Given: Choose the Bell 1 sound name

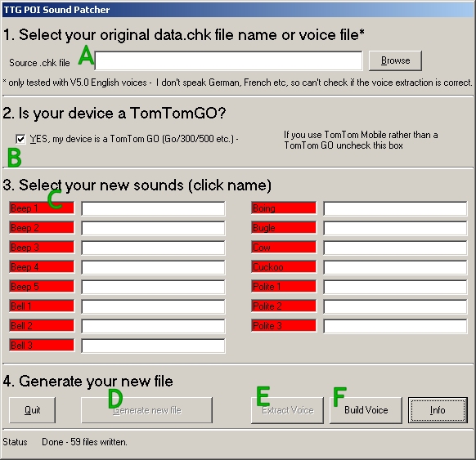Looking at the screenshot, I should pos(42,306).
